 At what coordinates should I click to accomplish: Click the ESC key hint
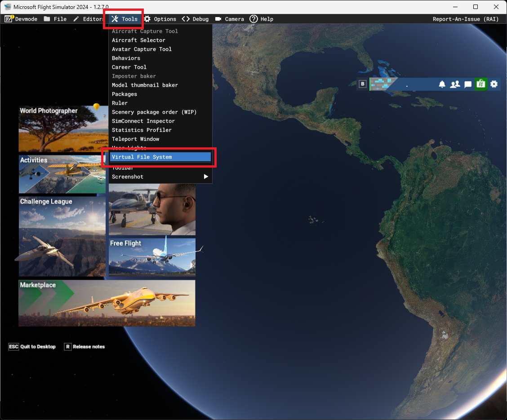click(x=13, y=347)
